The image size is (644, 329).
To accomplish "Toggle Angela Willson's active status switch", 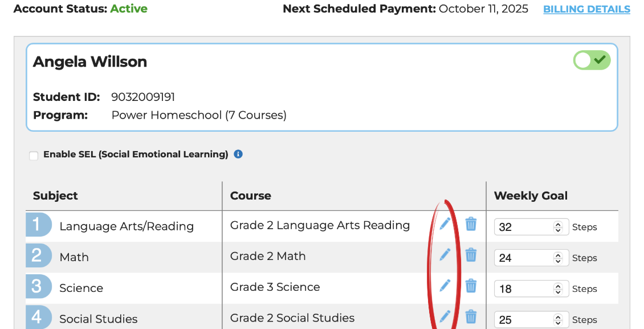I will click(592, 60).
